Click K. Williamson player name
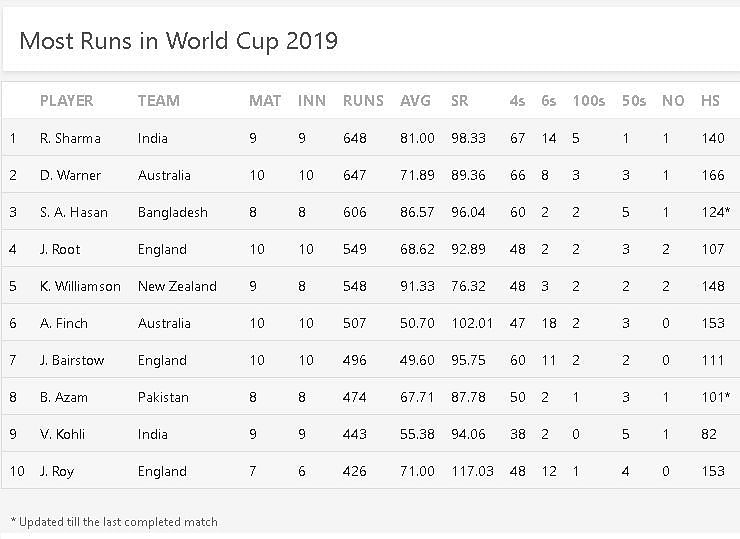Image resolution: width=740 pixels, height=539 pixels. (80, 286)
